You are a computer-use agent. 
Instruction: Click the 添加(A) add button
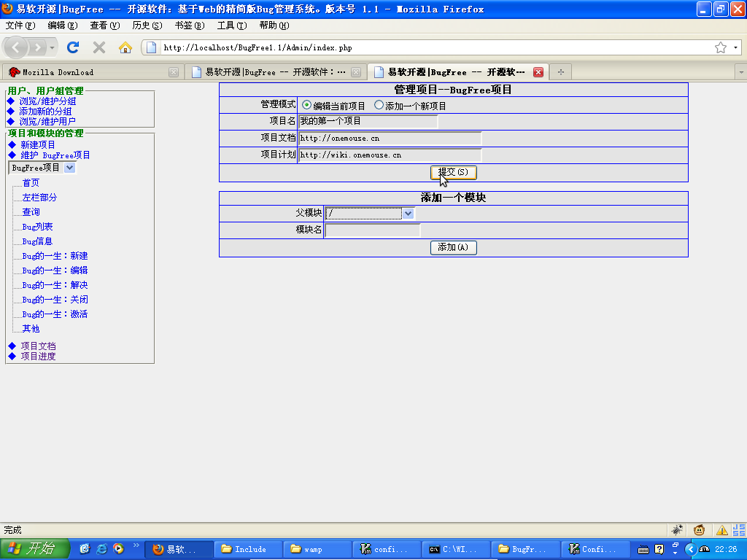pos(453,247)
